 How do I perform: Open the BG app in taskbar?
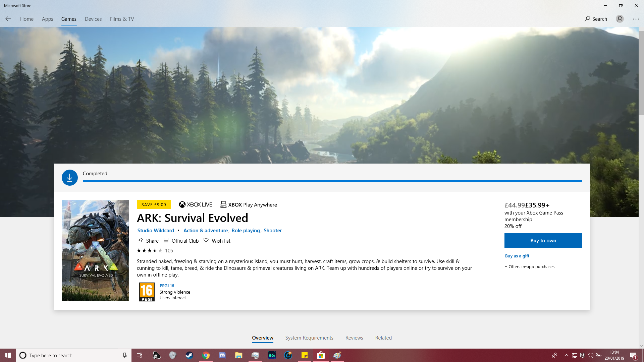[x=271, y=355]
